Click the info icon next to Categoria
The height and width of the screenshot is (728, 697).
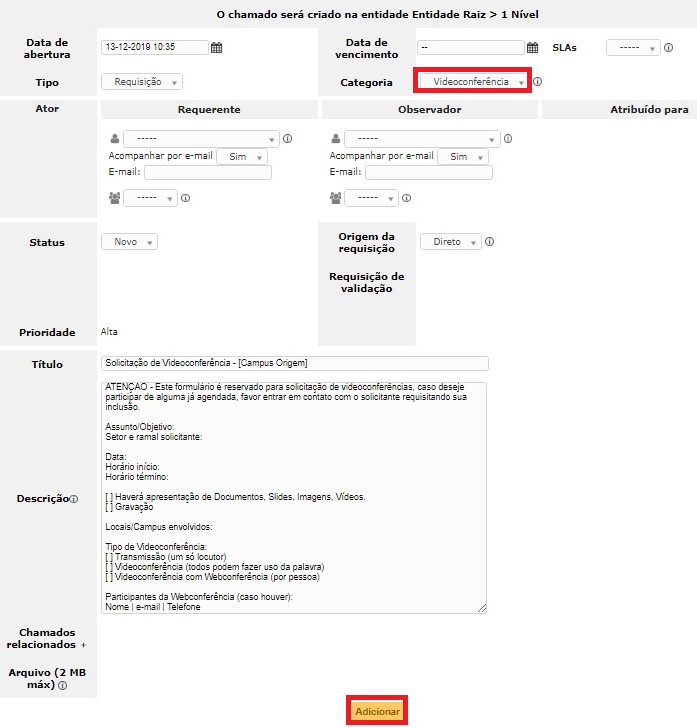tap(538, 82)
